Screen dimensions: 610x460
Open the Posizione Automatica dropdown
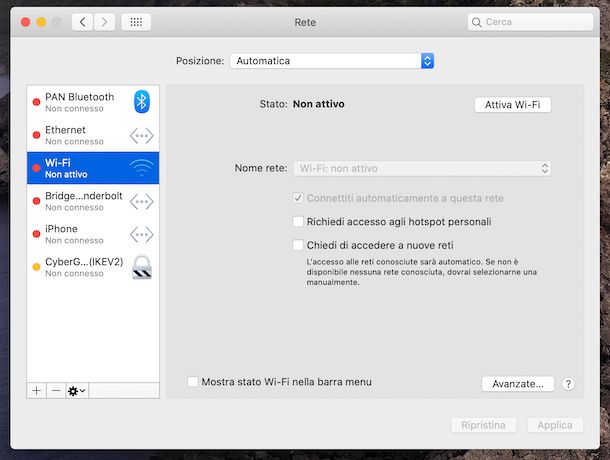point(332,61)
